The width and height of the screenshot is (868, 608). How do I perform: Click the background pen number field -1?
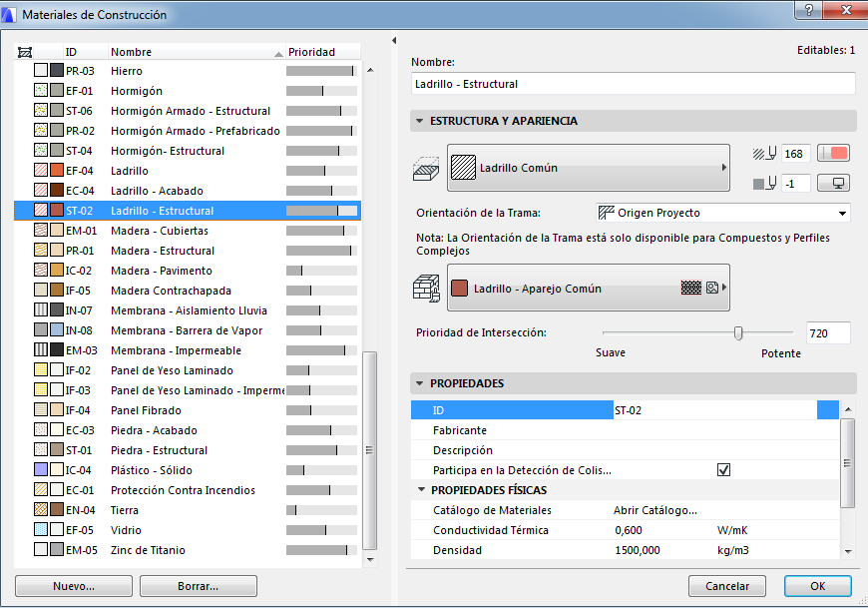coord(795,184)
